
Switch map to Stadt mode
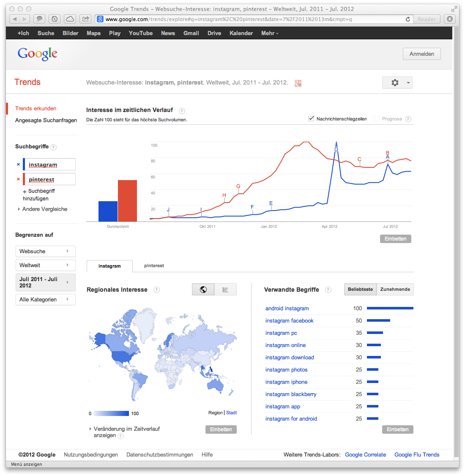[231, 413]
